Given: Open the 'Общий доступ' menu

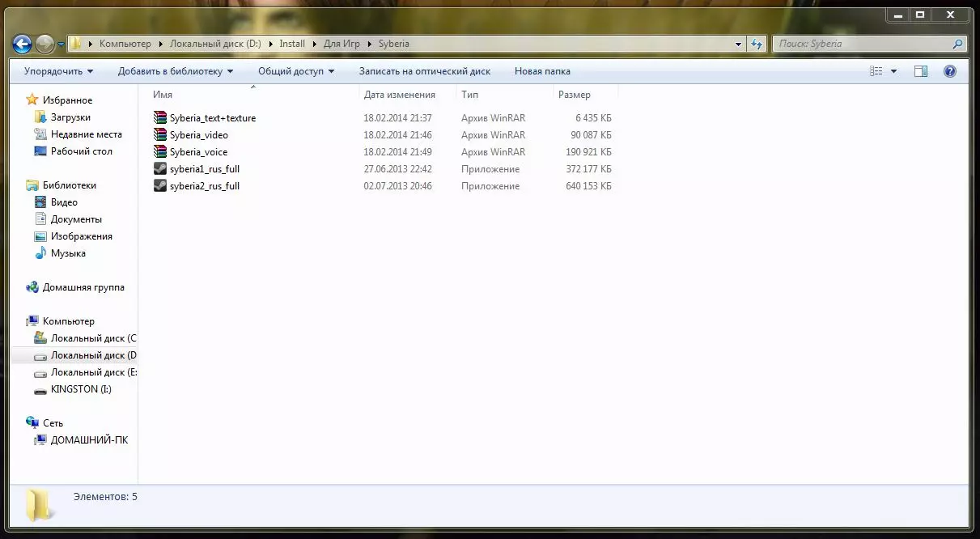Looking at the screenshot, I should click(296, 71).
